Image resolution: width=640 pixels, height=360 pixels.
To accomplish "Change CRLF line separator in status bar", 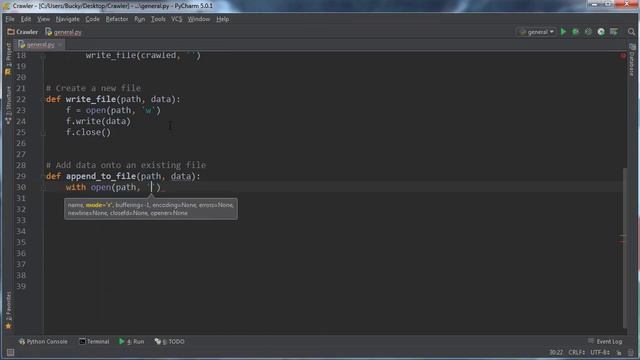I will (577, 353).
